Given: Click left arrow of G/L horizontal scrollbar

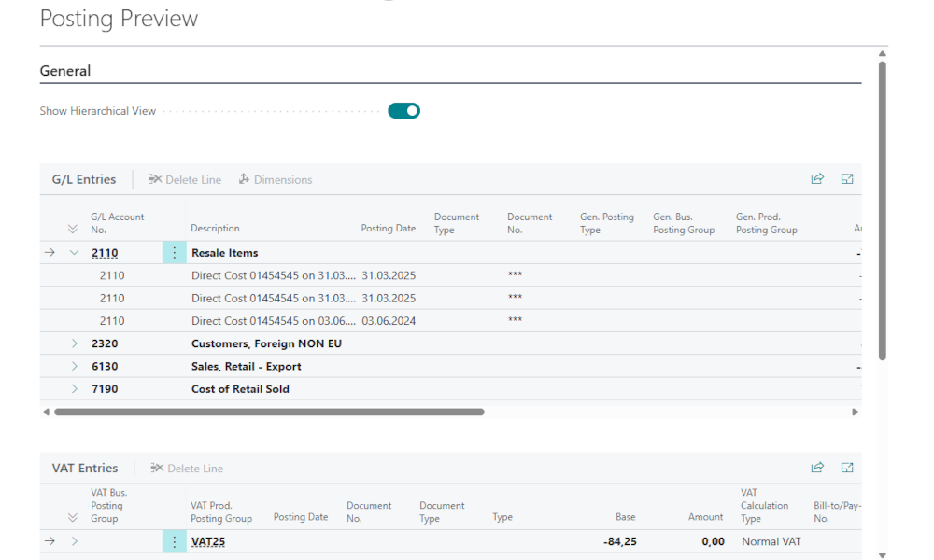Looking at the screenshot, I should tap(46, 412).
